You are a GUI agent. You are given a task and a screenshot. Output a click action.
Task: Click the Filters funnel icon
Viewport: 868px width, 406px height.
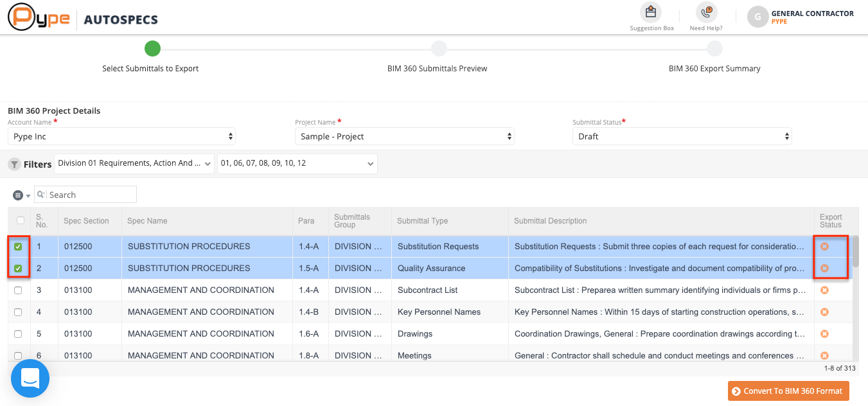[x=14, y=164]
